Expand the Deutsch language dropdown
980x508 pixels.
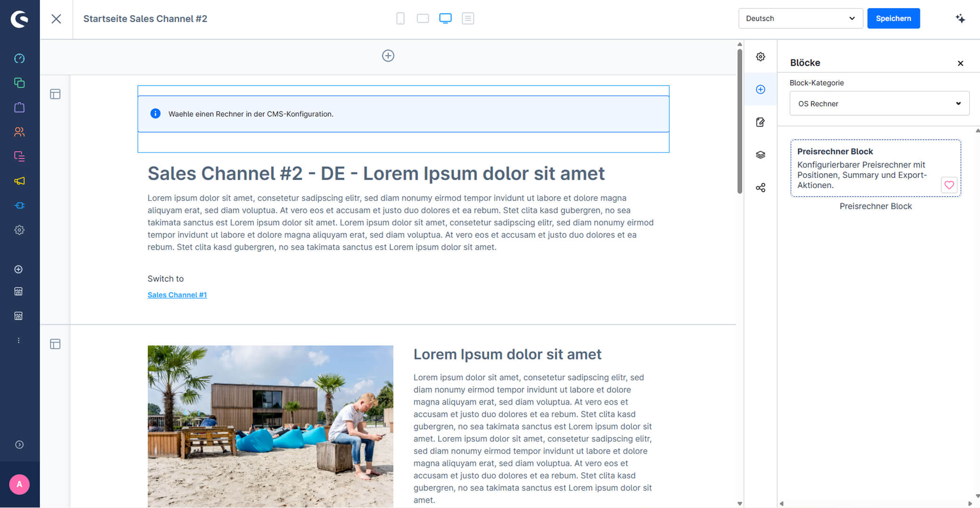[800, 18]
